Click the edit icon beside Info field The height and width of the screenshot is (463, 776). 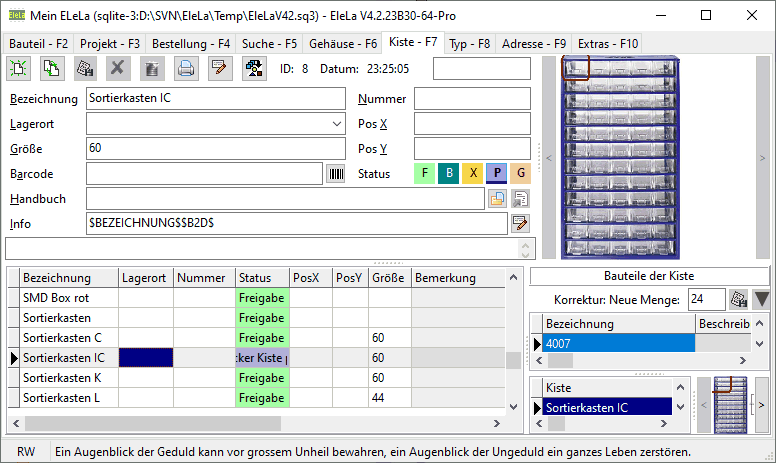[x=520, y=224]
